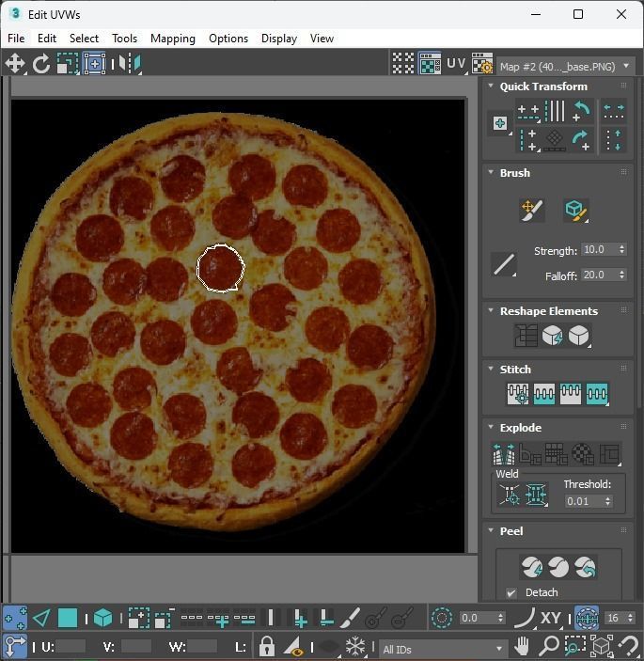Toggle Polygon sub-object mode
The height and width of the screenshot is (661, 644).
(x=68, y=619)
